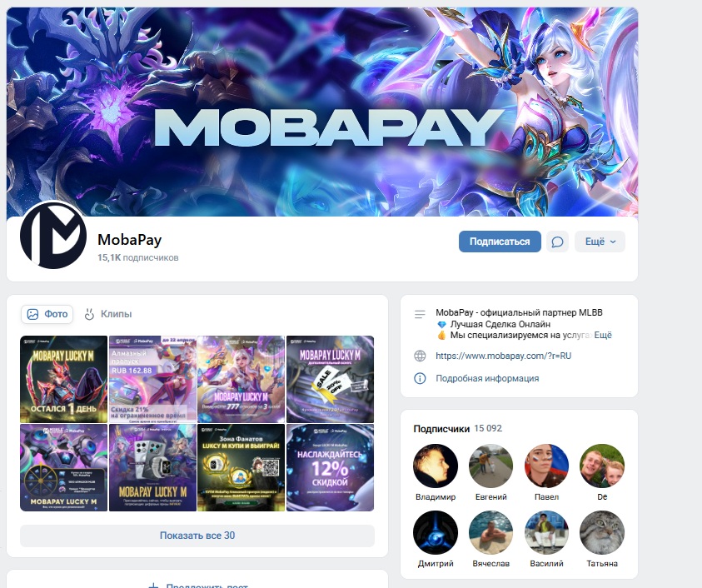Click the info icon near Подробная информация
The height and width of the screenshot is (588, 702).
(x=420, y=378)
